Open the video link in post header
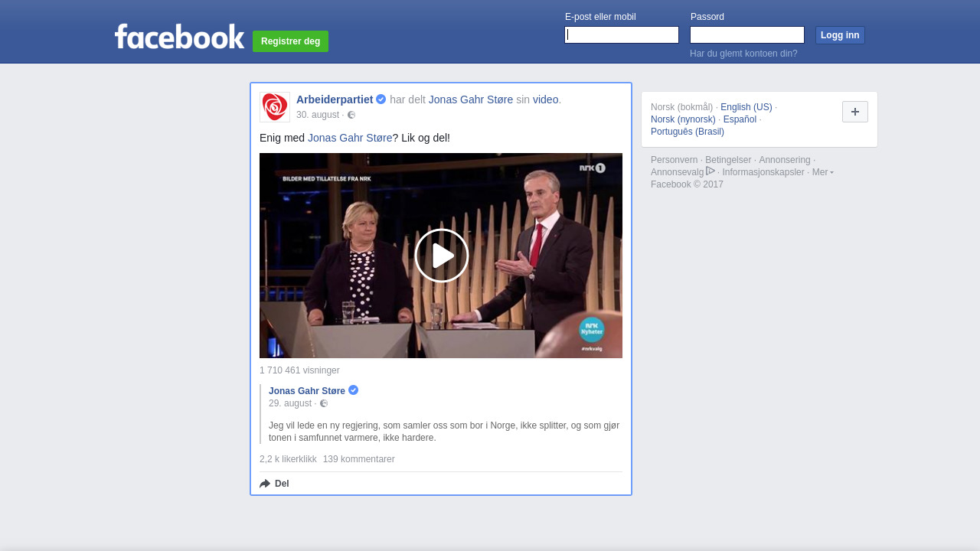Viewport: 980px width, 551px height. [546, 99]
